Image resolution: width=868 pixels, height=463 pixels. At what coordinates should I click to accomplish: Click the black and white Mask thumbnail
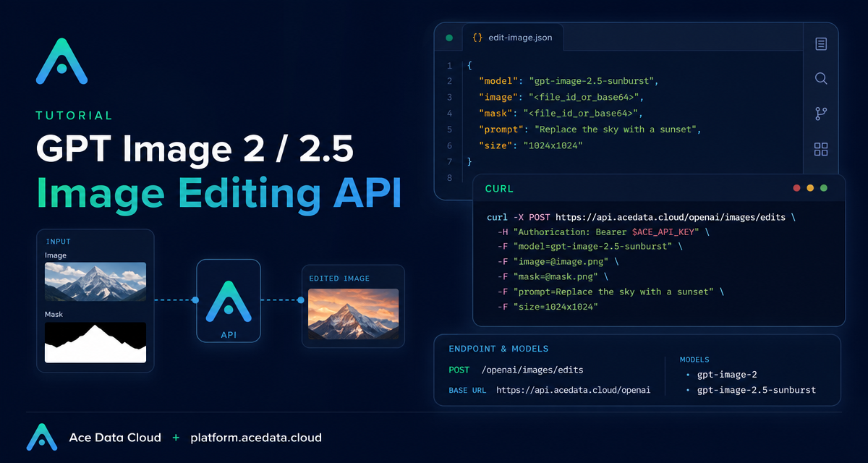95,342
